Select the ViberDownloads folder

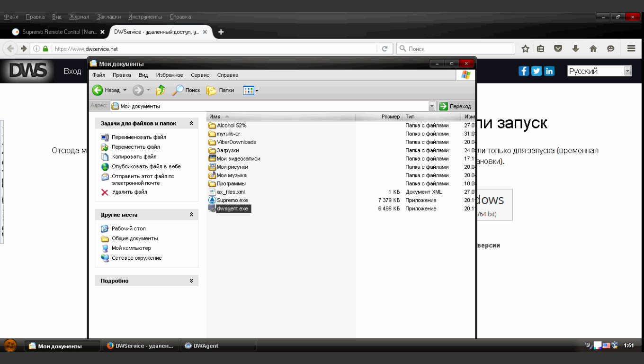point(233,142)
